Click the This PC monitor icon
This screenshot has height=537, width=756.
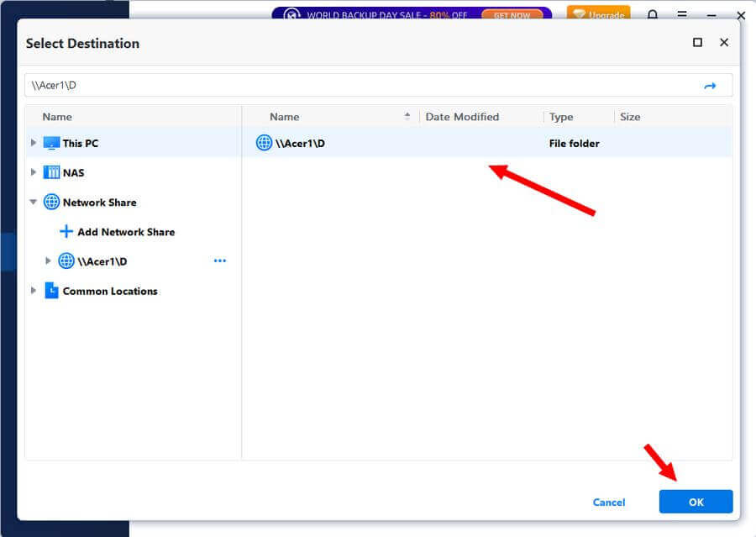click(52, 143)
